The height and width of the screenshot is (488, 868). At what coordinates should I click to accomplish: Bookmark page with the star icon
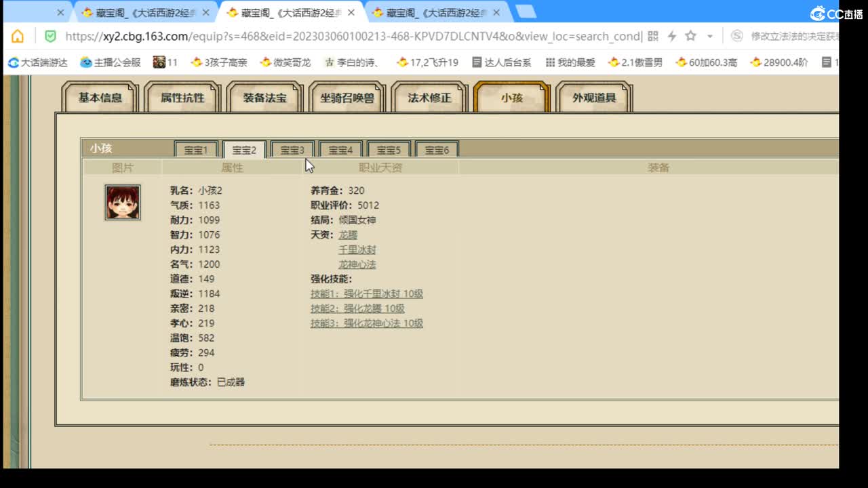click(690, 36)
